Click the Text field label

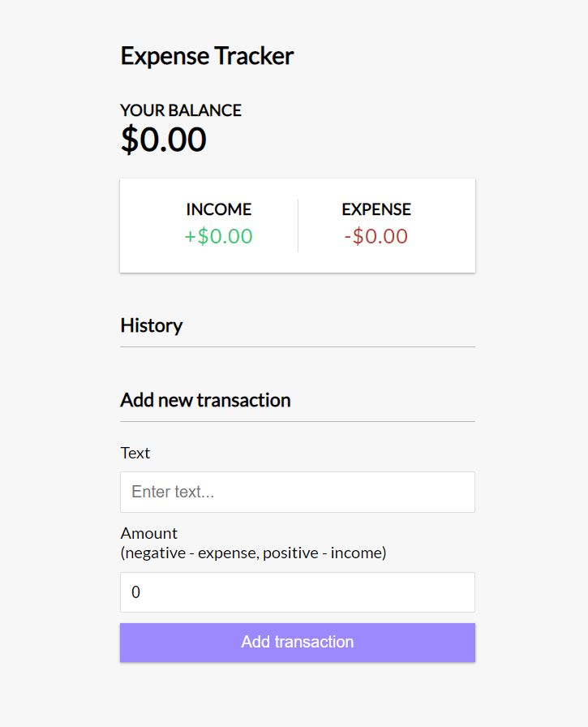tap(135, 453)
